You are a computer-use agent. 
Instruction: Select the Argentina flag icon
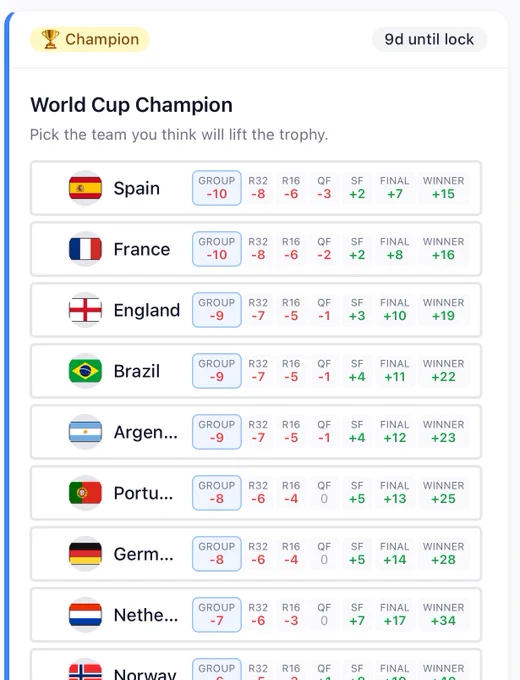tap(85, 432)
